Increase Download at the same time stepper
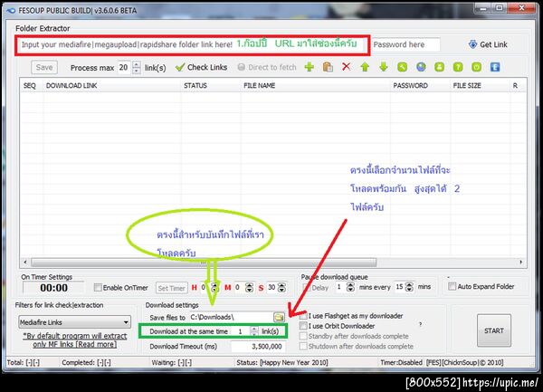 254,329
